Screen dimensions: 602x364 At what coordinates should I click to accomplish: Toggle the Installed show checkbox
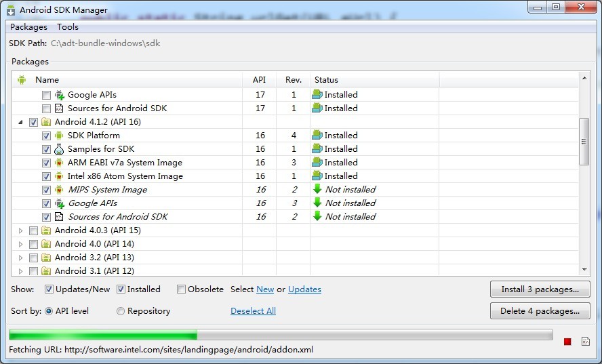pos(121,289)
